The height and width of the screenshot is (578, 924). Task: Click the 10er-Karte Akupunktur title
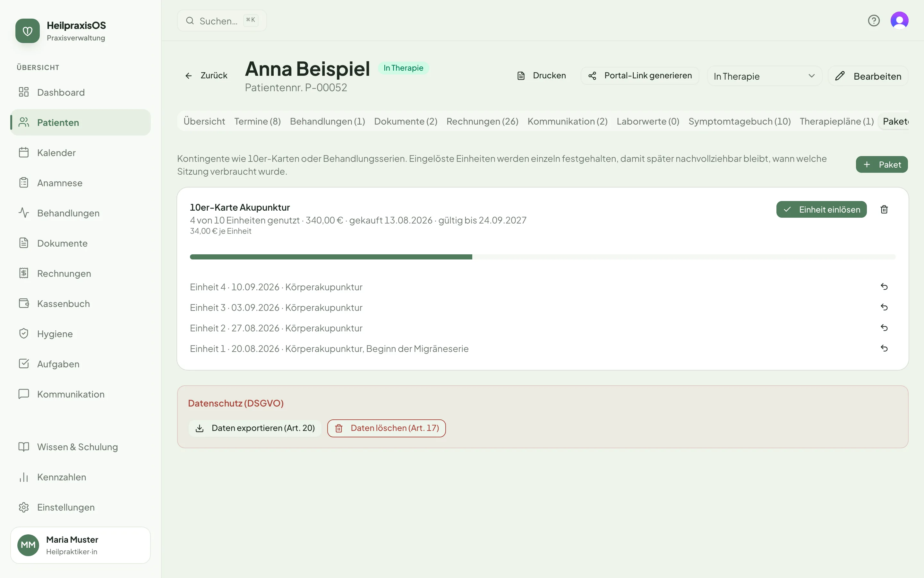240,207
